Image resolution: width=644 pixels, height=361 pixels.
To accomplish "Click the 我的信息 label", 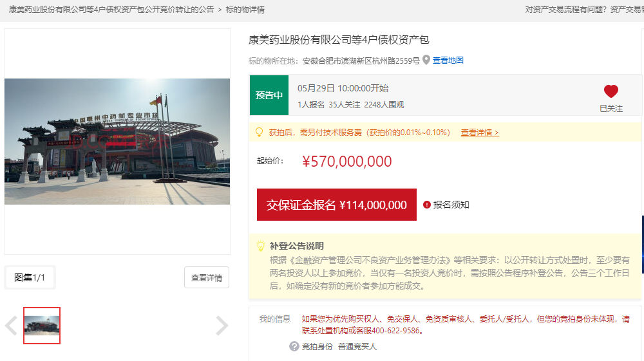I will pos(275,319).
